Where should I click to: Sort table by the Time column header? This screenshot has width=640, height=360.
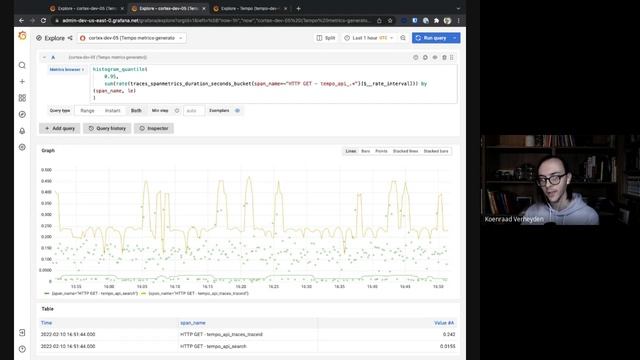(x=47, y=323)
